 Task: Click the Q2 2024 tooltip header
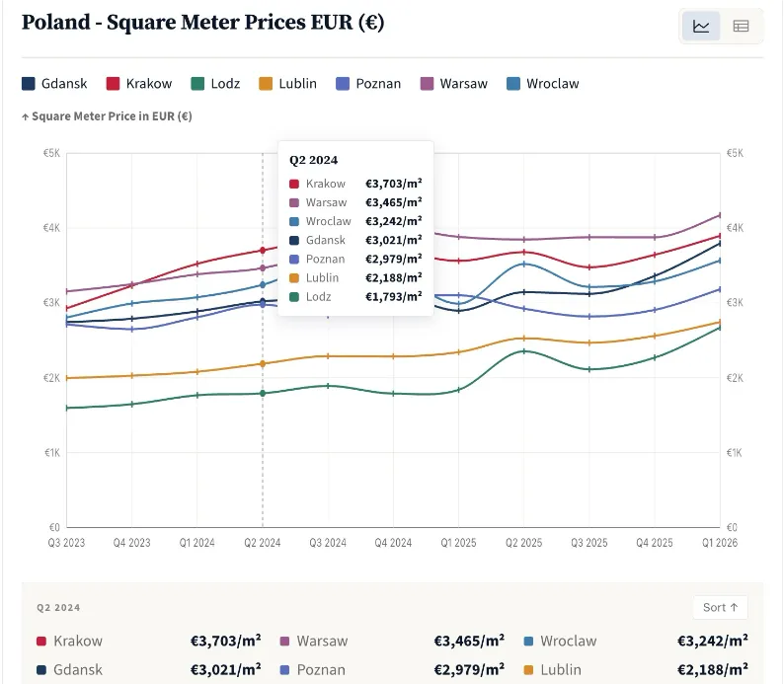(x=313, y=160)
